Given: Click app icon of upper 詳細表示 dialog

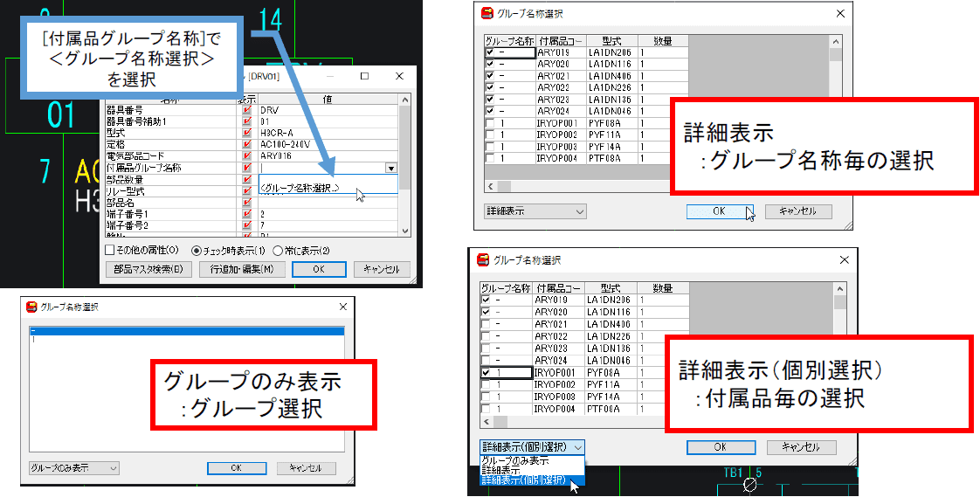Looking at the screenshot, I should [x=487, y=13].
